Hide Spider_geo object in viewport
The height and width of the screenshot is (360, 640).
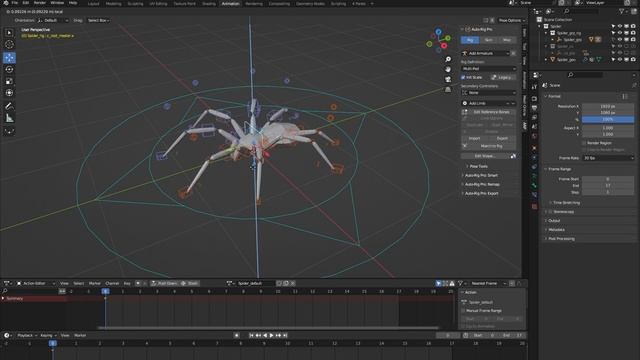click(x=620, y=60)
